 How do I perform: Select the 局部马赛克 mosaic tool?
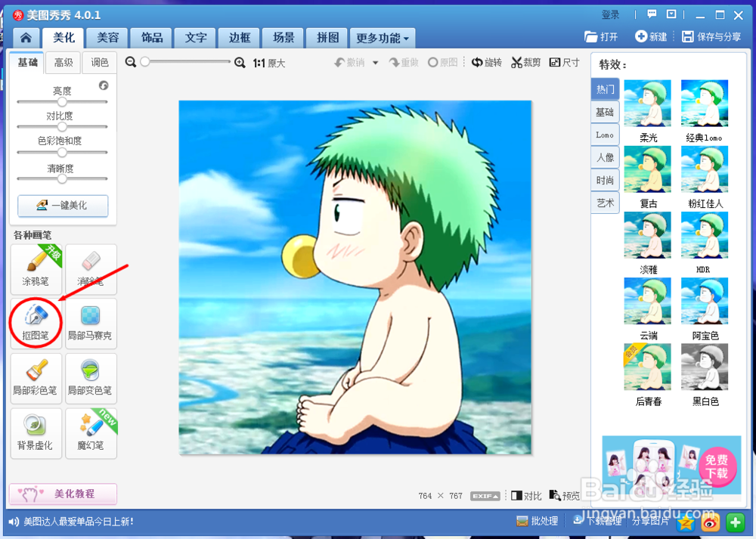91,323
